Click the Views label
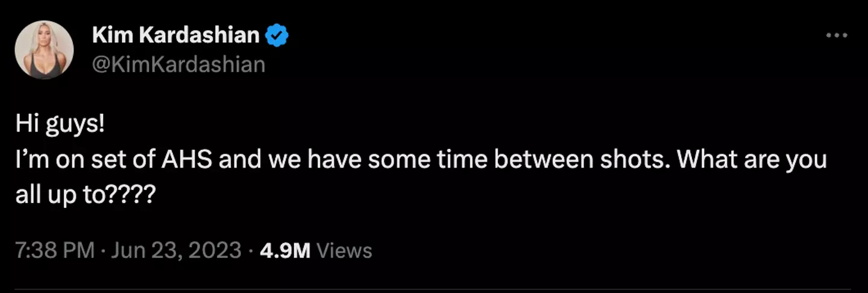Viewport: 868px width, 293px height. coord(344,250)
